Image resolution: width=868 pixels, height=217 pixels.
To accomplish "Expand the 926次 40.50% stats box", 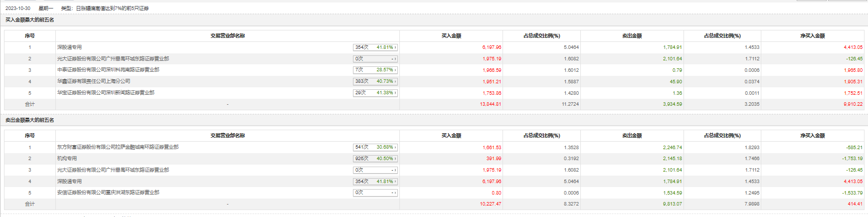I will (375, 159).
